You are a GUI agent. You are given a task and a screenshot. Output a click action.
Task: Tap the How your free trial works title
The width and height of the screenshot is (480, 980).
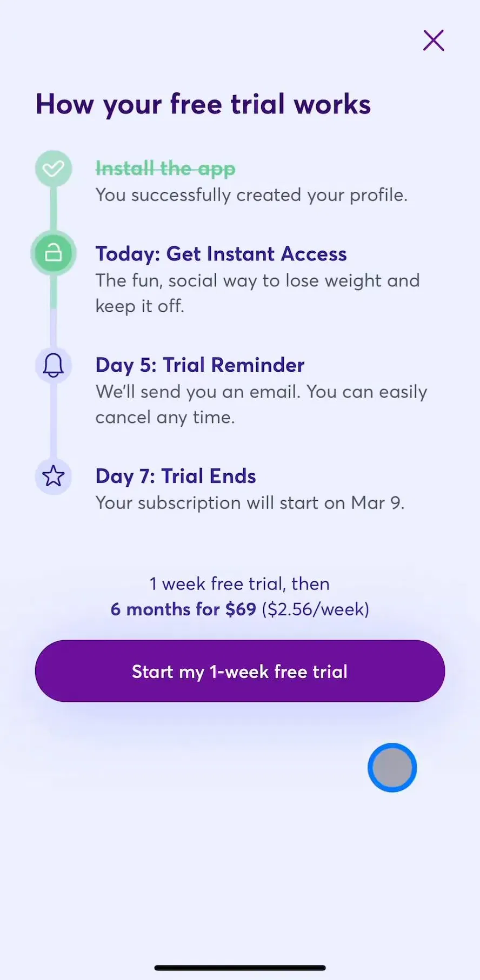coord(203,104)
